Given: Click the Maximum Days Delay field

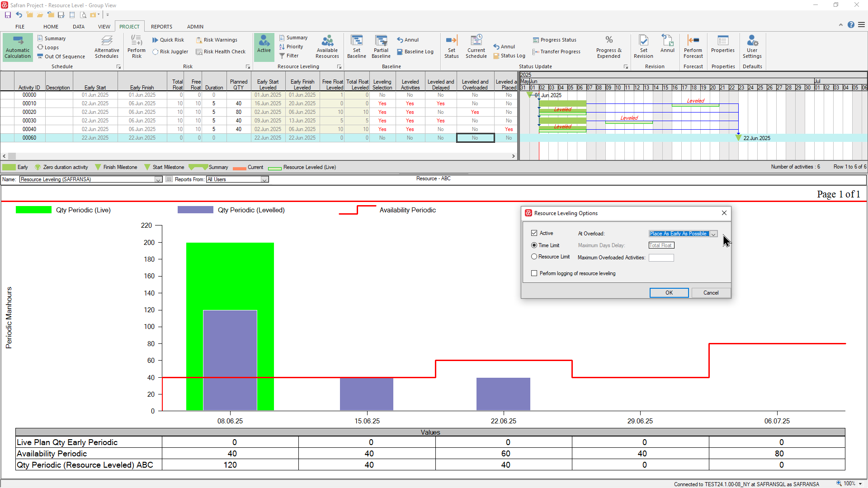Looking at the screenshot, I should click(661, 245).
